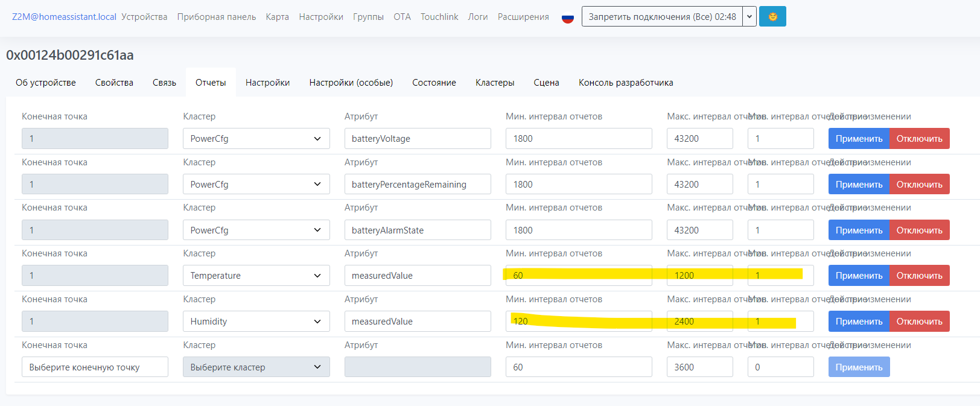Open Touchlink page
The width and height of the screenshot is (980, 406).
tap(439, 17)
